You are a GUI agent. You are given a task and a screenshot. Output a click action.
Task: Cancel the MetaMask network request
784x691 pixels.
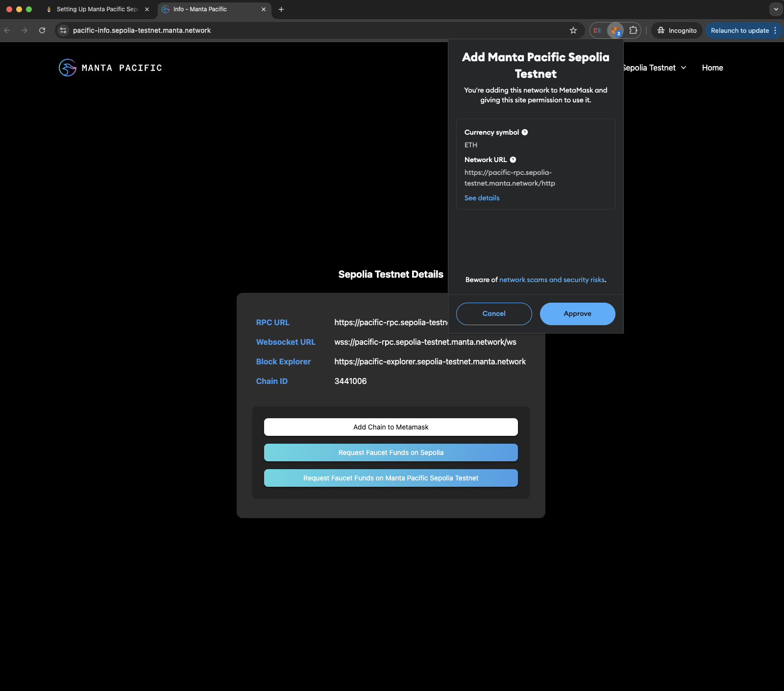pos(494,313)
